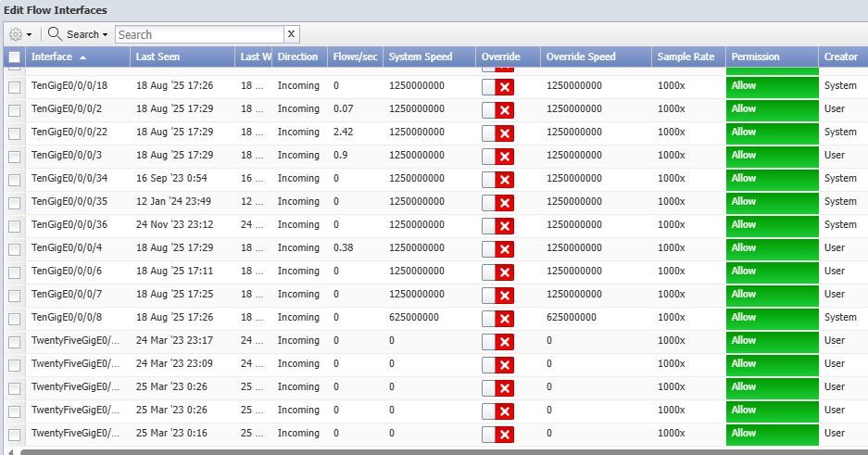Screen dimensions: 868x455
Task: Click red X override for TenGigE0/0/0/8
Action: coord(505,319)
